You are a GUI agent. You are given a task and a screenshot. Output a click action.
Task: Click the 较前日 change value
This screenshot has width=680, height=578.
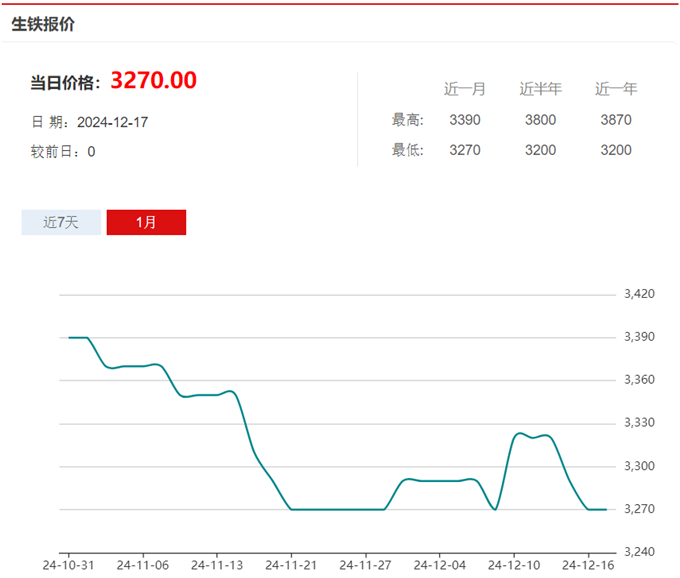(x=91, y=152)
